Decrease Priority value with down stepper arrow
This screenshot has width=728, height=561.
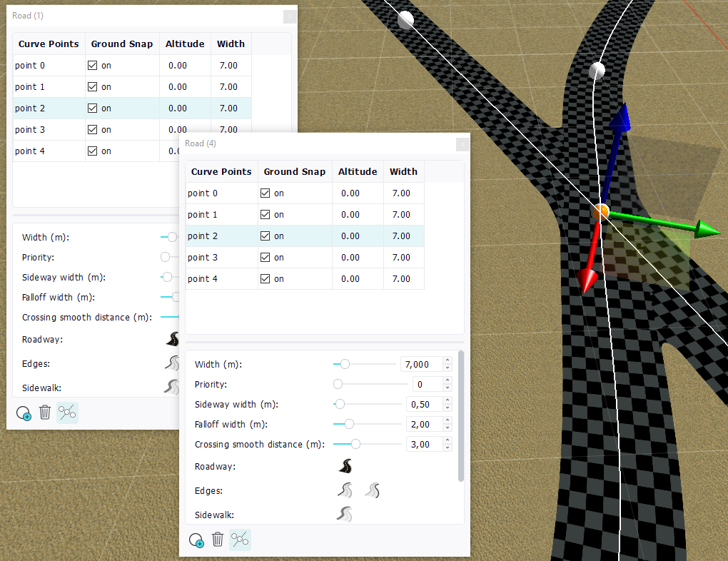click(448, 388)
